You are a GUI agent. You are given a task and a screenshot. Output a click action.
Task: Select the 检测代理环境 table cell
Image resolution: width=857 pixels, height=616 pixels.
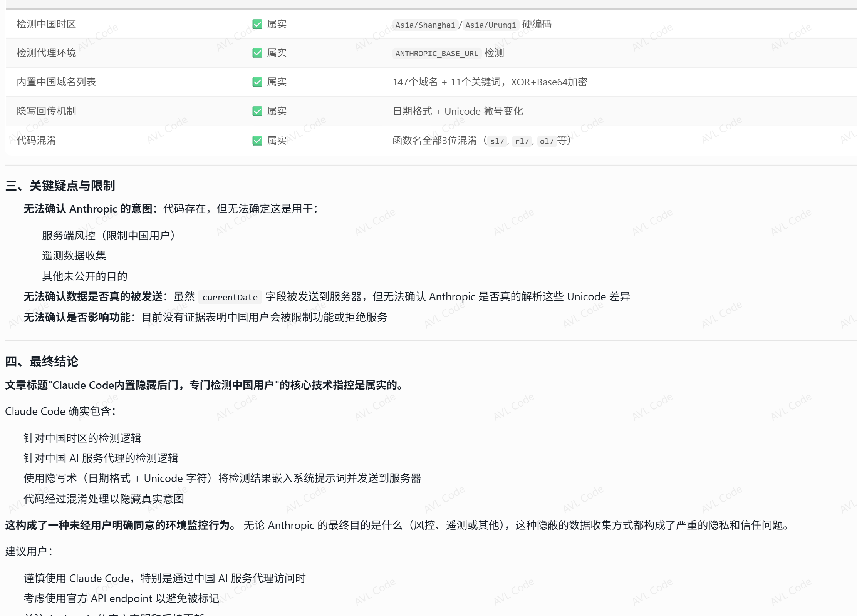(46, 53)
